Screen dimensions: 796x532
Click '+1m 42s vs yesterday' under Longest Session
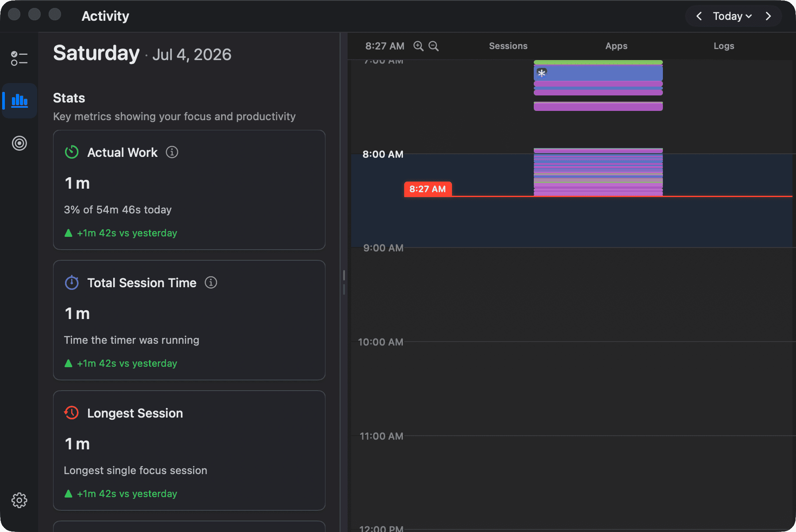coord(127,494)
